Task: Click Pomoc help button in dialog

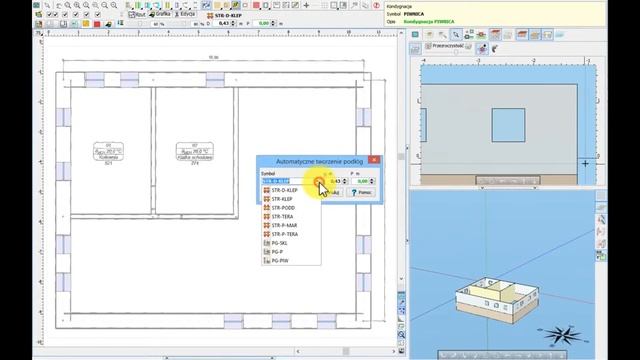Action: (361, 192)
